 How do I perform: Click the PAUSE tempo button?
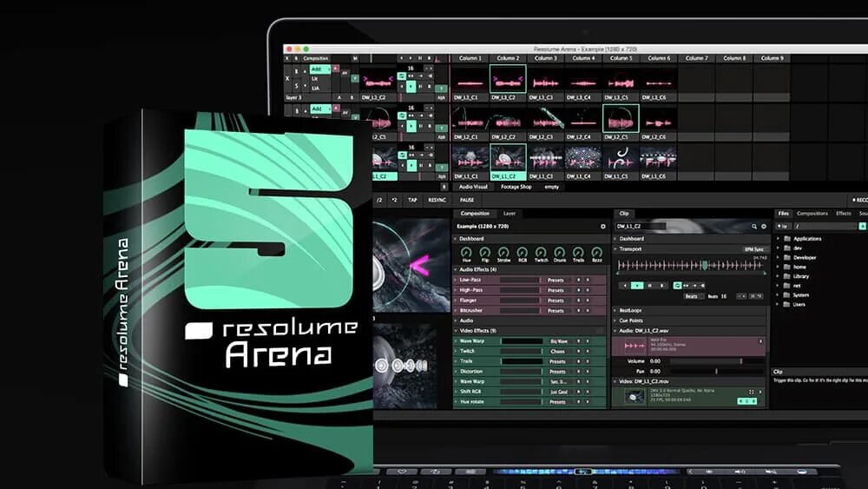pyautogui.click(x=467, y=200)
